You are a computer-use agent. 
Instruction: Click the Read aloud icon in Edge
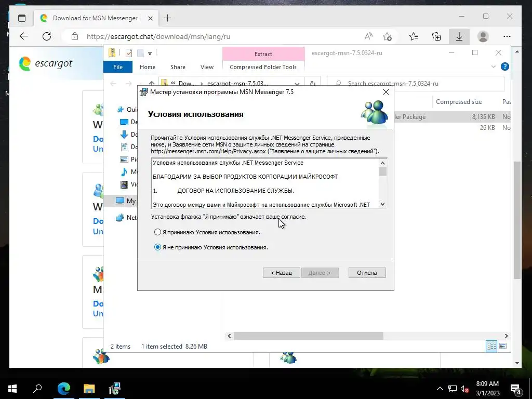click(x=368, y=36)
